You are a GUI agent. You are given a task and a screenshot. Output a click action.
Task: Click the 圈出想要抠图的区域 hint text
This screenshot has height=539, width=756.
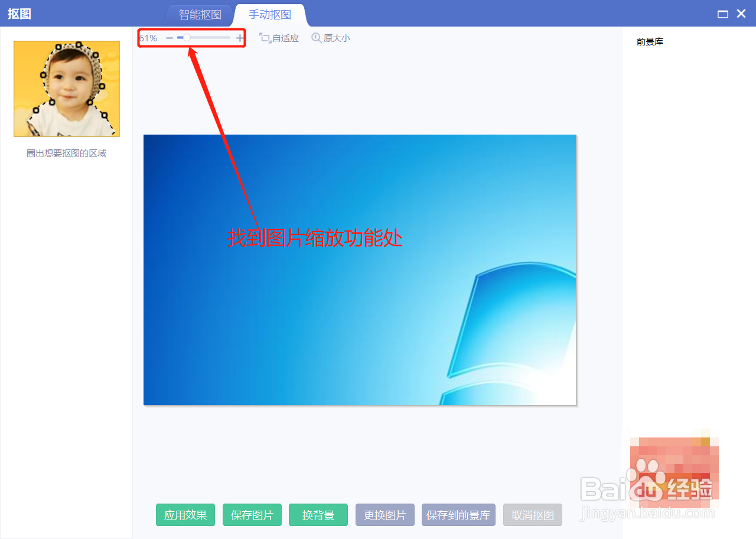click(67, 153)
